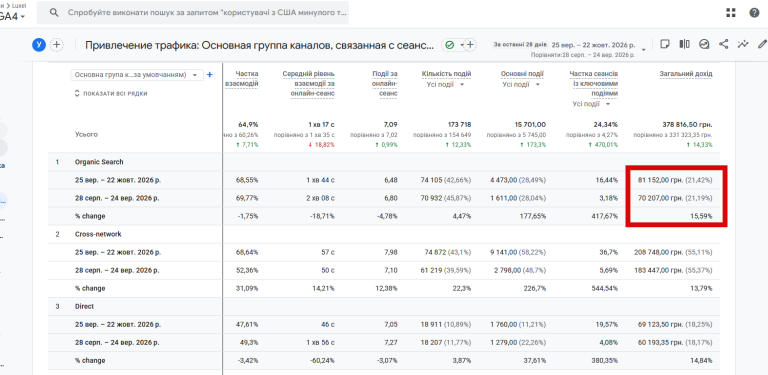The height and width of the screenshot is (375, 768).
Task: Click the add note icon in report toolbar
Action: coord(665,44)
